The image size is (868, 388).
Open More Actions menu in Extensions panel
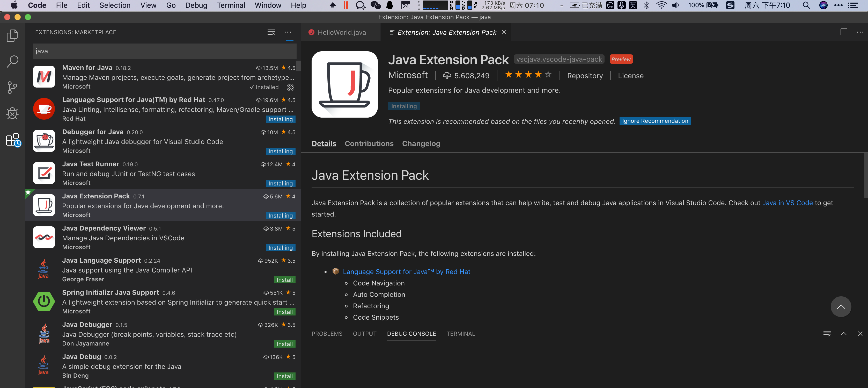(x=288, y=32)
